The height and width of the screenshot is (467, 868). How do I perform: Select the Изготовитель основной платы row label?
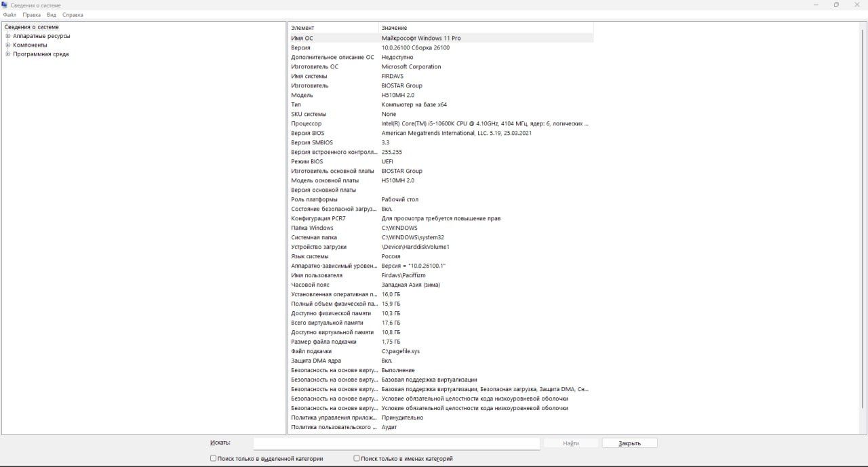point(332,171)
